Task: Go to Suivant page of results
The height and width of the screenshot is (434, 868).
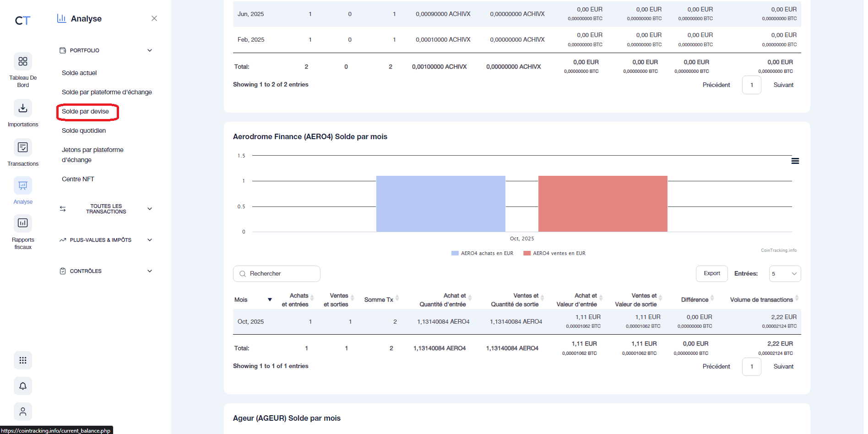Action: 783,366
